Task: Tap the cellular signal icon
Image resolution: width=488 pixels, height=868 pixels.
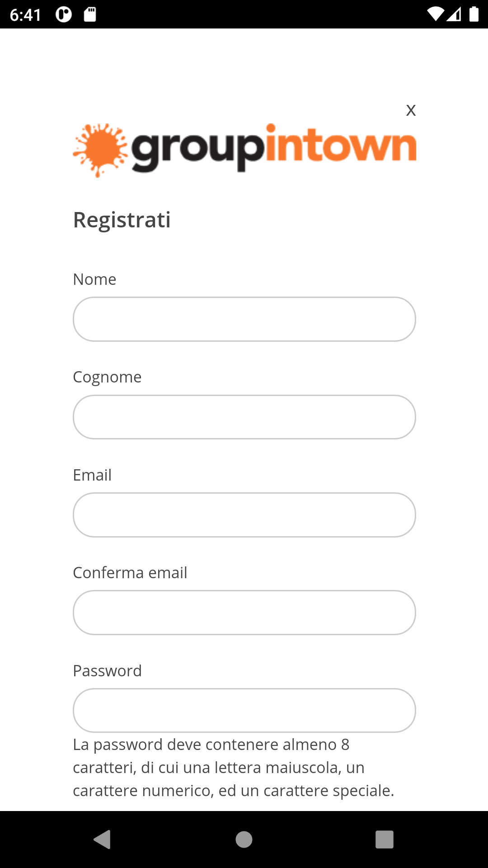Action: coord(454,14)
